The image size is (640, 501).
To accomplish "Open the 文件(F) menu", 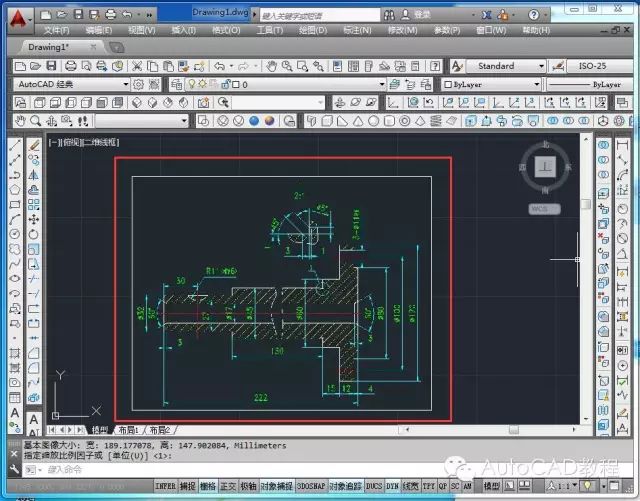I will pyautogui.click(x=57, y=30).
